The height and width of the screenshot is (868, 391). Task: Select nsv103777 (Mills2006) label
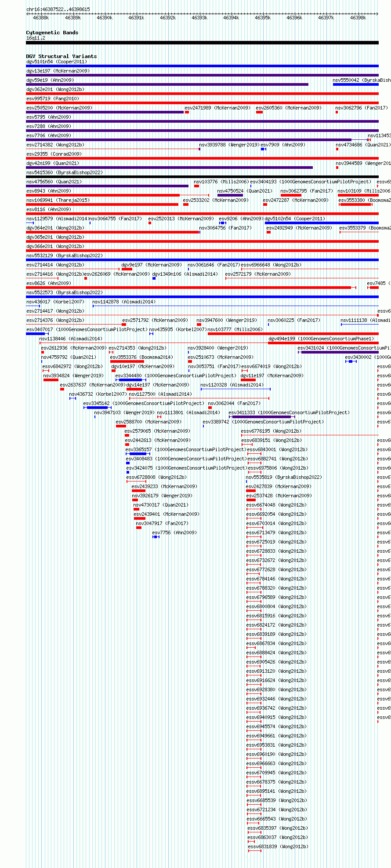pyautogui.click(x=235, y=329)
